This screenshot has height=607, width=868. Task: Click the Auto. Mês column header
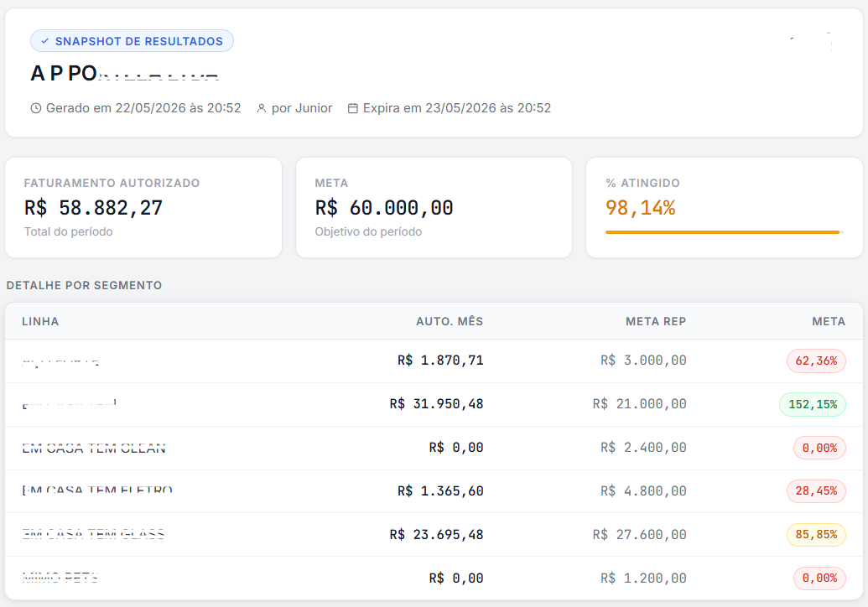[x=450, y=321]
